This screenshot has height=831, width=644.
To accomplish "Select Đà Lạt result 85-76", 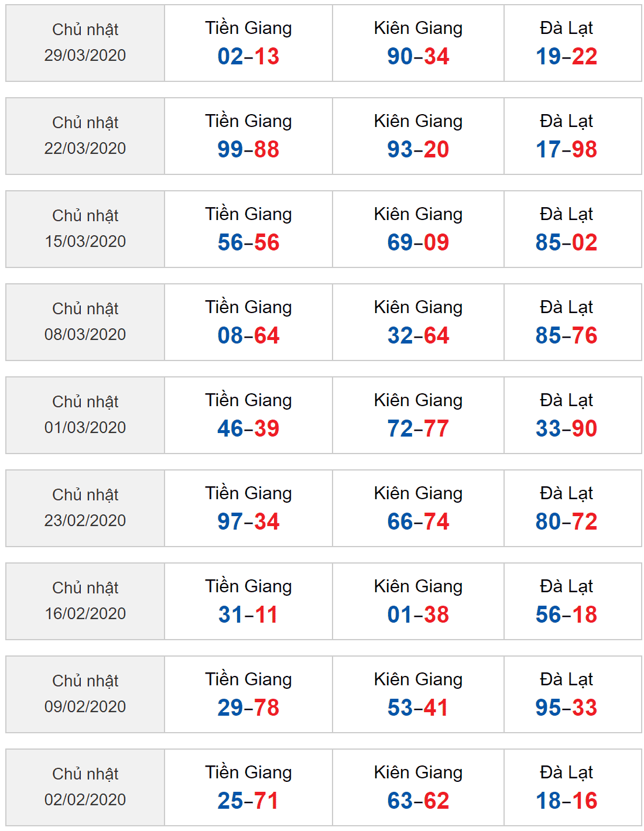I will point(567,336).
